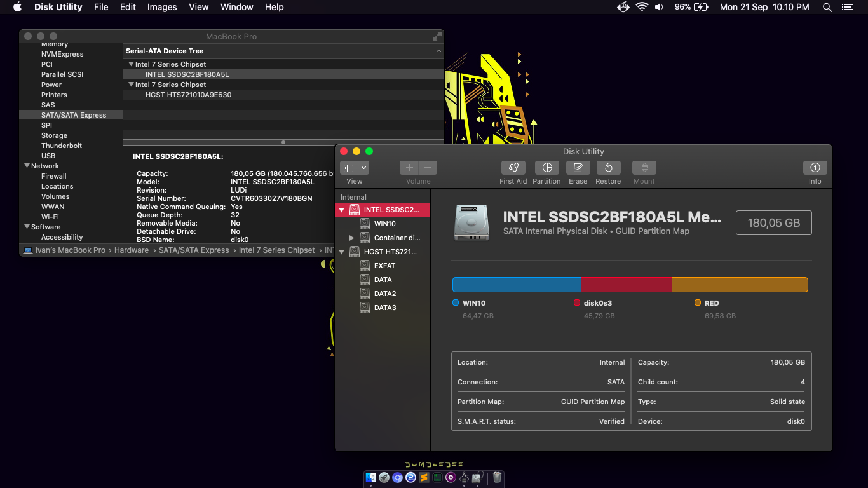Open the Images menu

(162, 7)
